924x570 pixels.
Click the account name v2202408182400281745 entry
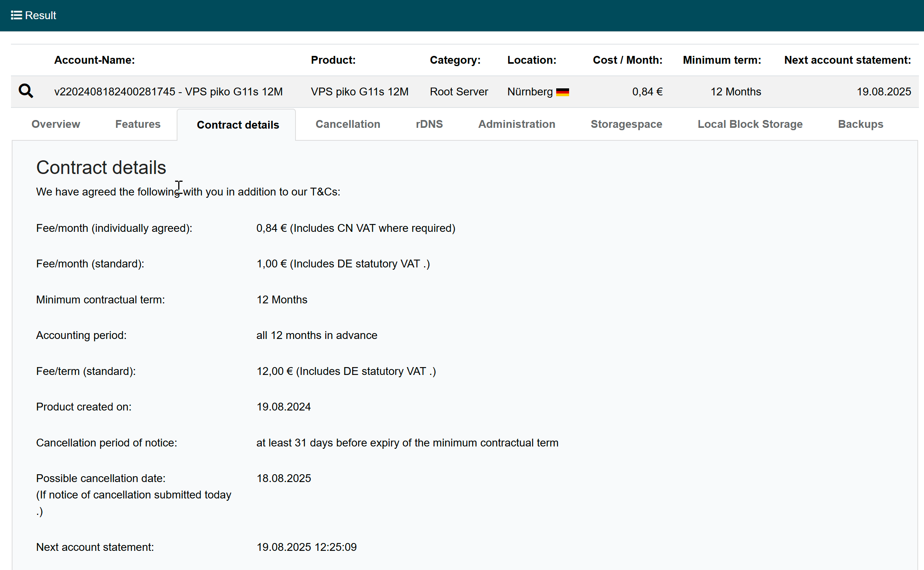[168, 91]
